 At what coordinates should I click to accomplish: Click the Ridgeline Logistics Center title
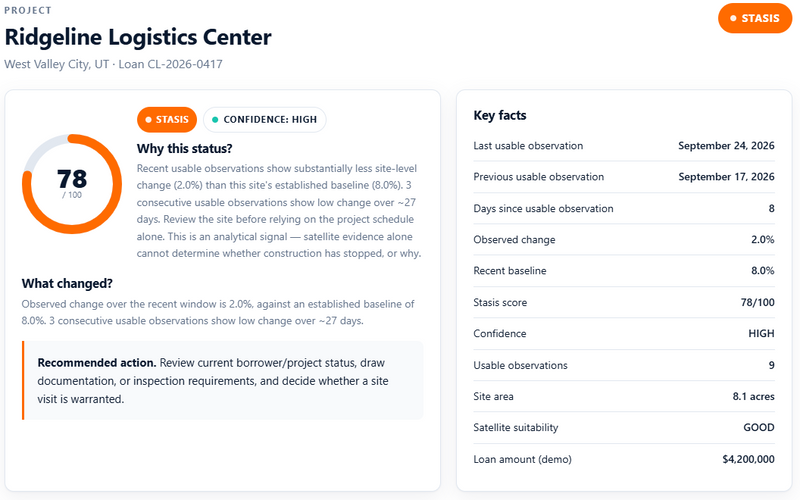(x=138, y=37)
